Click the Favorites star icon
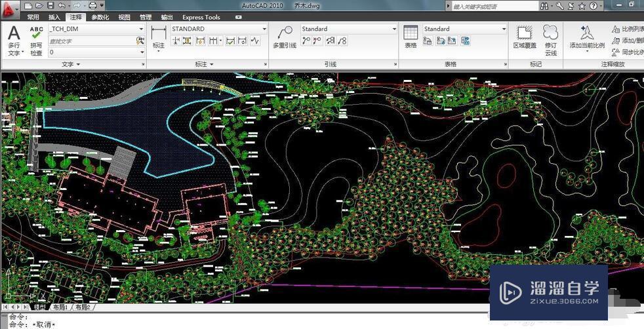644x329 pixels. 582,6
